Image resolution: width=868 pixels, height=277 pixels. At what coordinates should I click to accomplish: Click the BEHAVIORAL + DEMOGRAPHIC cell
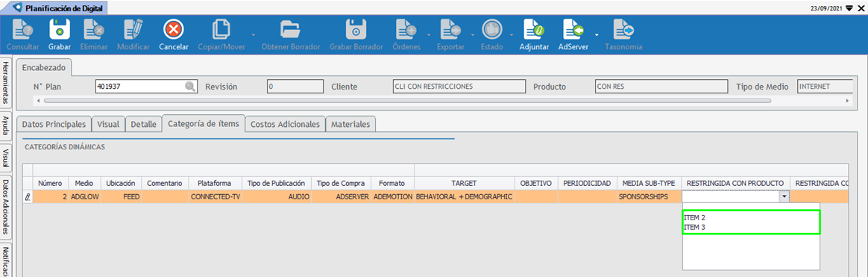pyautogui.click(x=464, y=196)
